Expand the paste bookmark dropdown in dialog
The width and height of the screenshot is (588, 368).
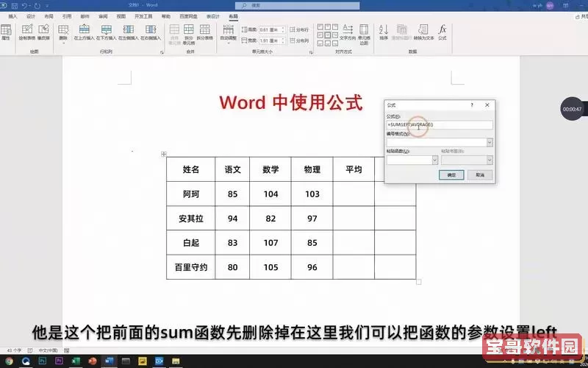click(490, 160)
